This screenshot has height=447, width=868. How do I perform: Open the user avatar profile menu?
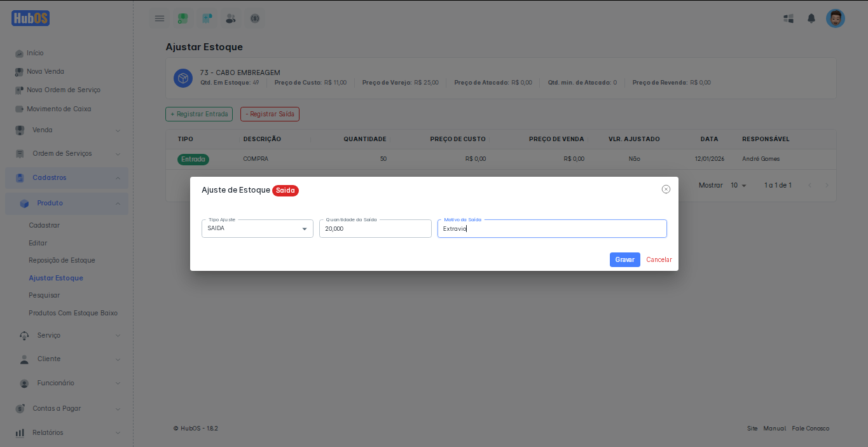point(835,18)
